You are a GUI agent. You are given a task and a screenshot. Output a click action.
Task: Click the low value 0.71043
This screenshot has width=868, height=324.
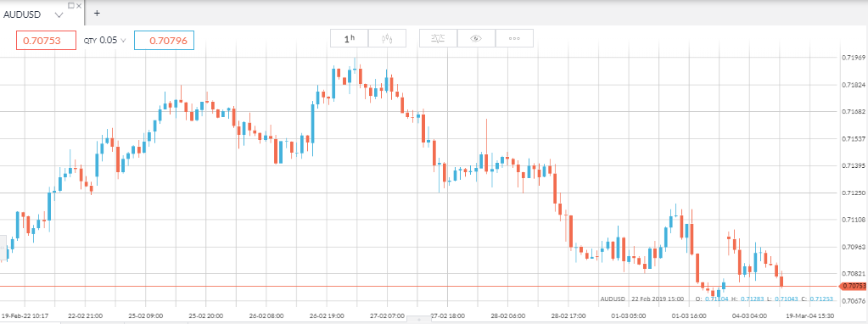[786, 299]
